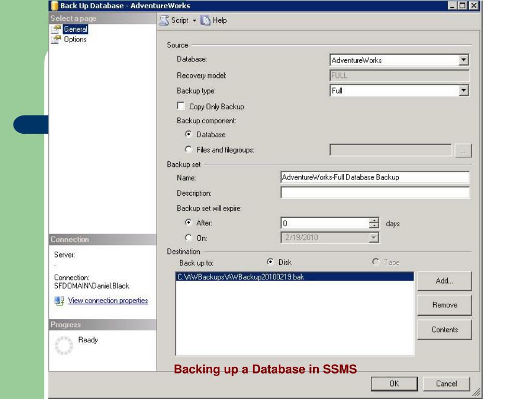
Task: Click Cancel to dismiss the dialog
Action: 446,383
